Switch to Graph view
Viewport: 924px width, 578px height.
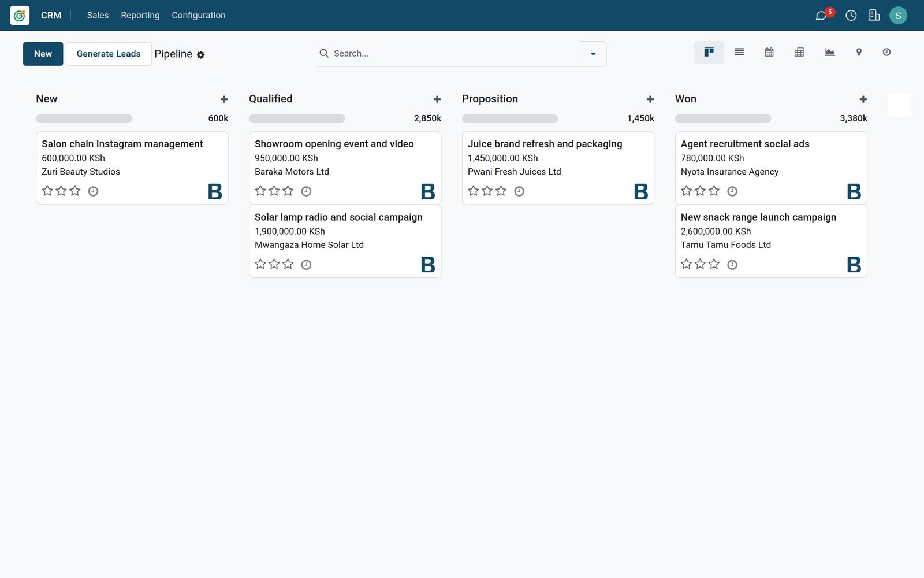pyautogui.click(x=829, y=53)
